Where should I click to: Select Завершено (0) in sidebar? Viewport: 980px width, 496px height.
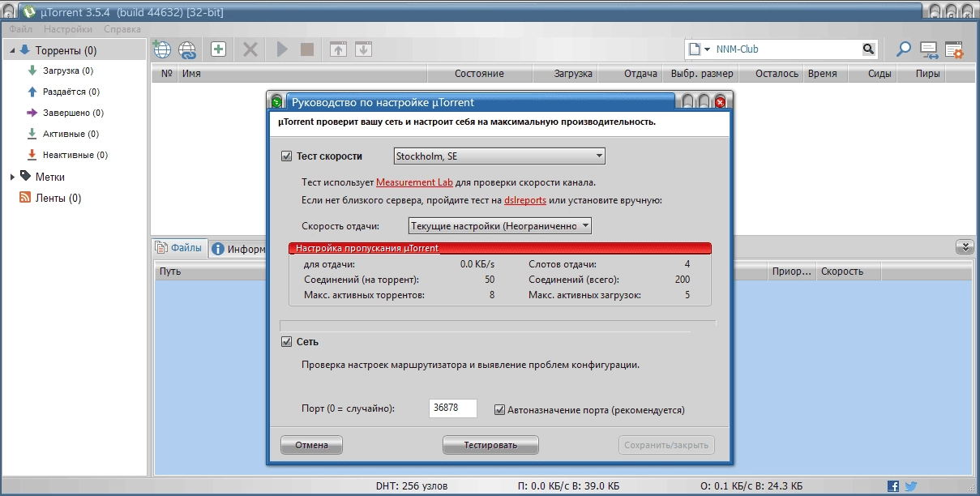point(73,113)
